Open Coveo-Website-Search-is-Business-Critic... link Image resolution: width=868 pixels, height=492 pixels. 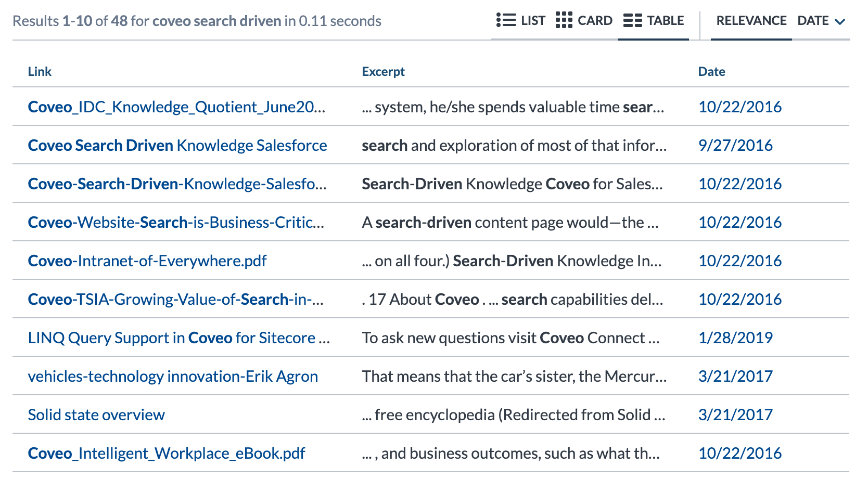tap(176, 222)
